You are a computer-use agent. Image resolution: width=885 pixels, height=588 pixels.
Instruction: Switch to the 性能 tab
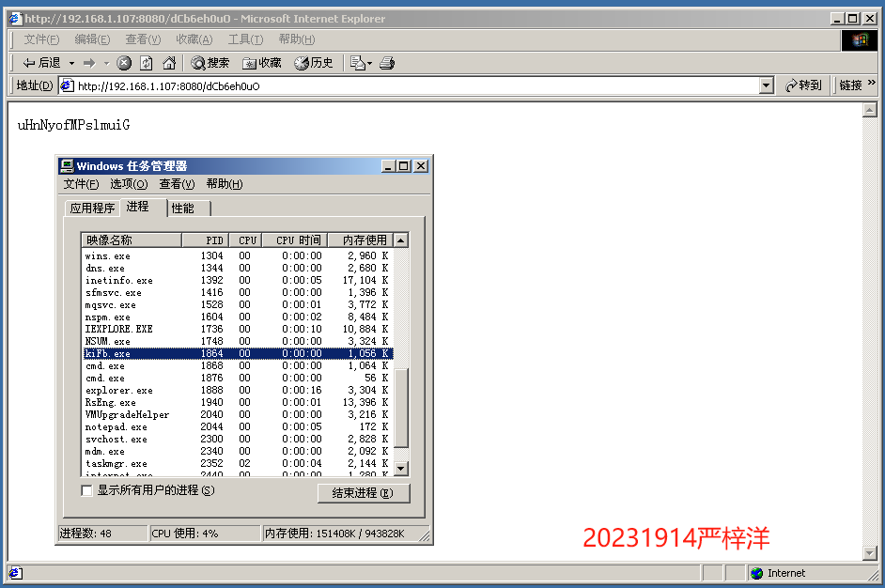coord(189,209)
